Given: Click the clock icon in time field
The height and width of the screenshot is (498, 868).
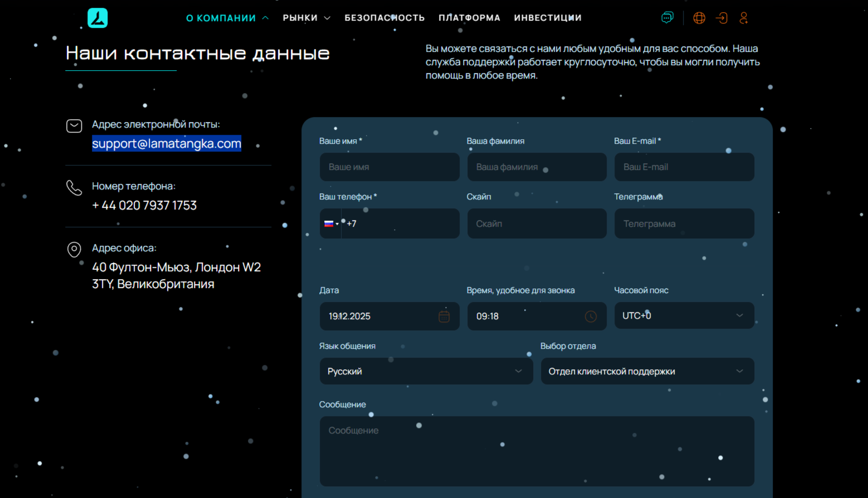Looking at the screenshot, I should tap(591, 316).
